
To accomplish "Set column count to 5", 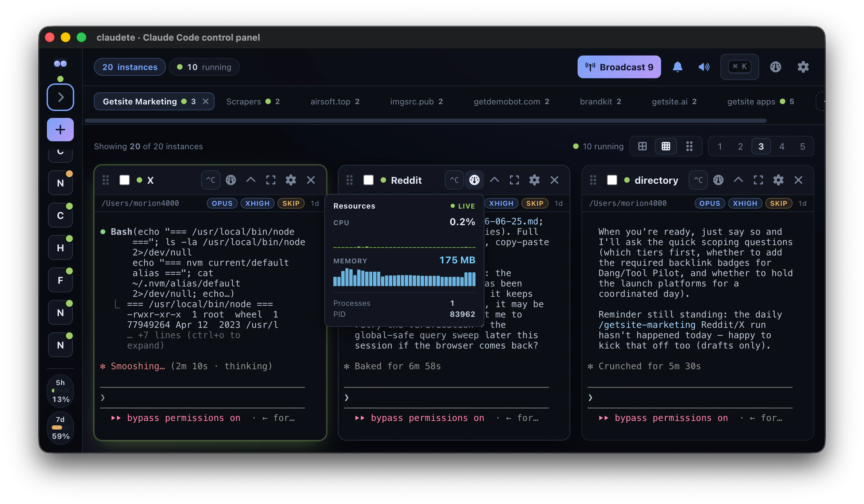I will [x=802, y=146].
